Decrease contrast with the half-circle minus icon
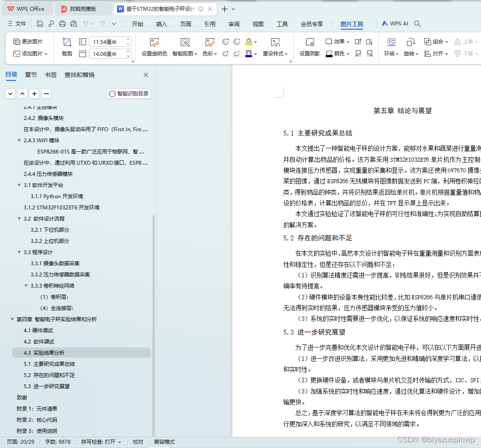The width and height of the screenshot is (481, 448). (x=237, y=41)
